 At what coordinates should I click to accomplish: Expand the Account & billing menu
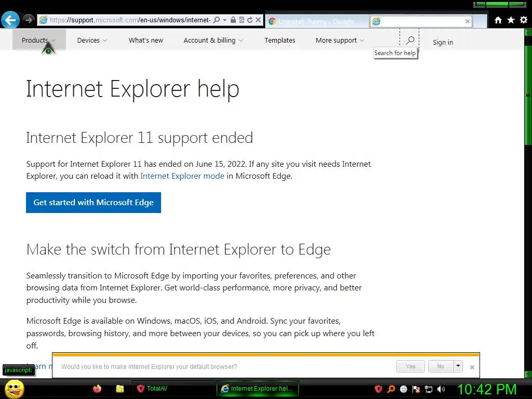pos(213,40)
